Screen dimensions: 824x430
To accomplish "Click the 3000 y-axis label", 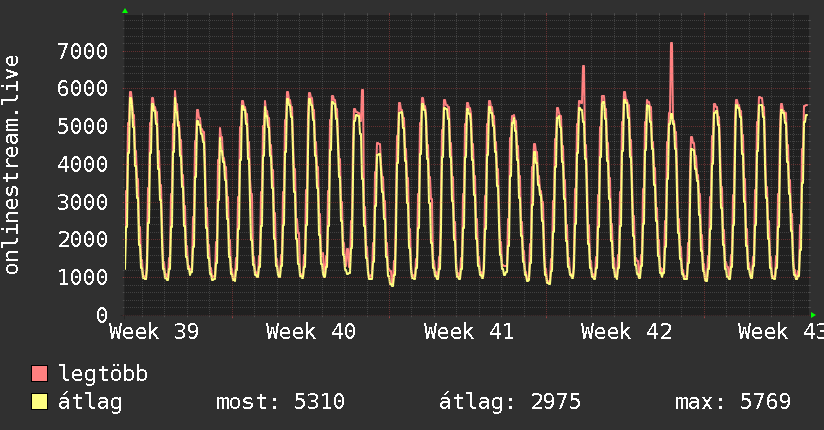I will coord(83,202).
